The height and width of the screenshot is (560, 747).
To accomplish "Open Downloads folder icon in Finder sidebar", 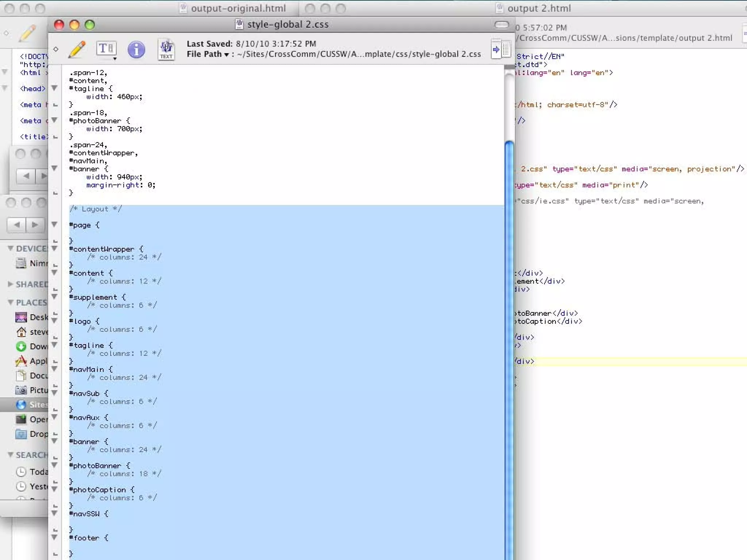I will 21,346.
